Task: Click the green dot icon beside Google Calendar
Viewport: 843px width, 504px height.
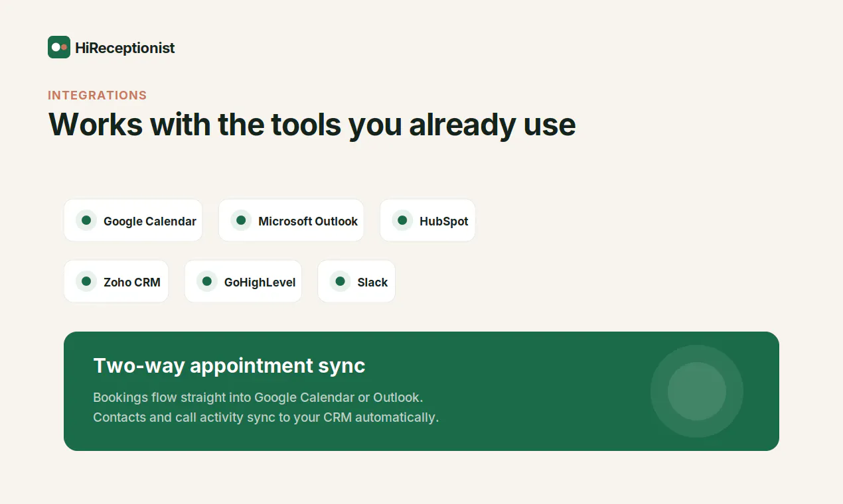Action: coord(86,220)
